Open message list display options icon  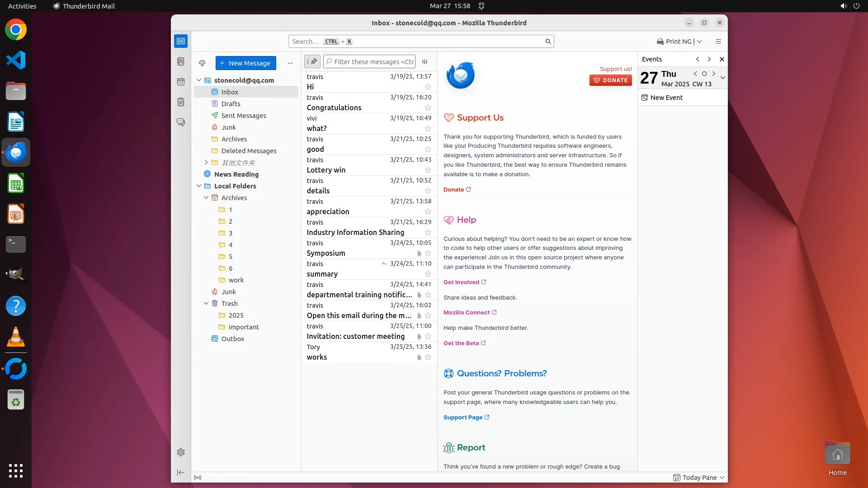(425, 62)
